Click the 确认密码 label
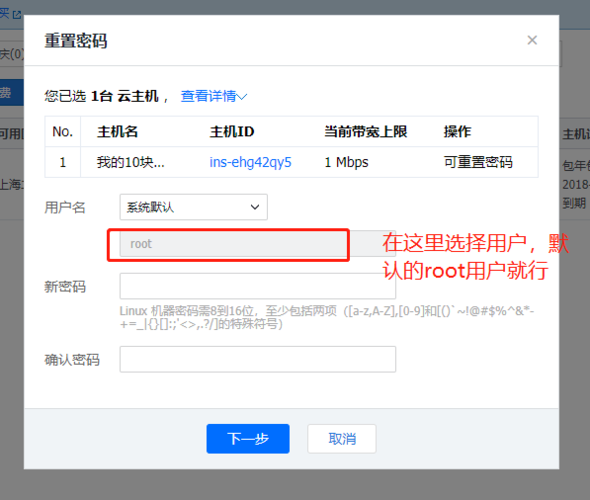Image resolution: width=590 pixels, height=500 pixels. click(x=72, y=360)
